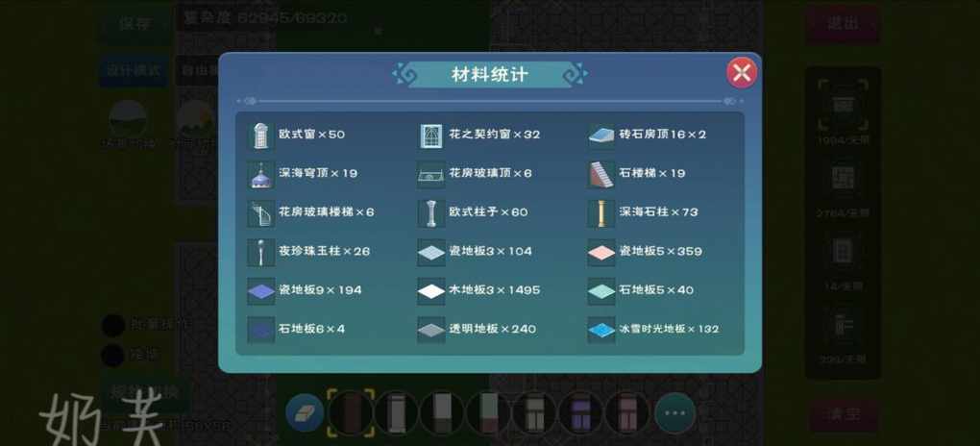Image resolution: width=980 pixels, height=446 pixels.
Task: Toggle the lower black circle option on left
Action: point(113,355)
